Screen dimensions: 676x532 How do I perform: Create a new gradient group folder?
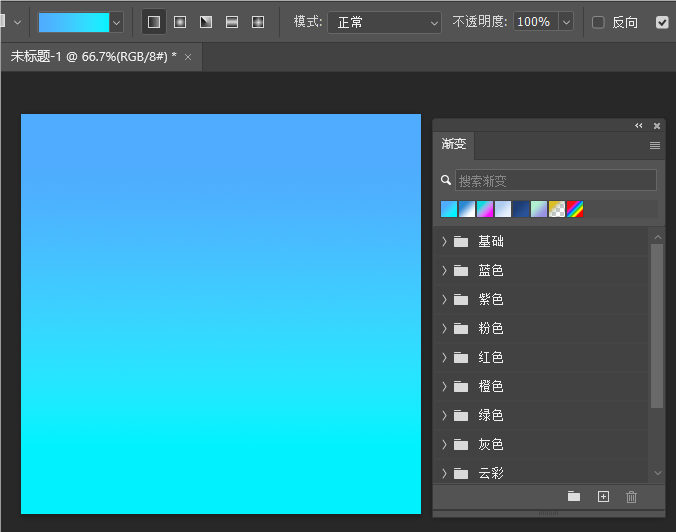pos(573,496)
